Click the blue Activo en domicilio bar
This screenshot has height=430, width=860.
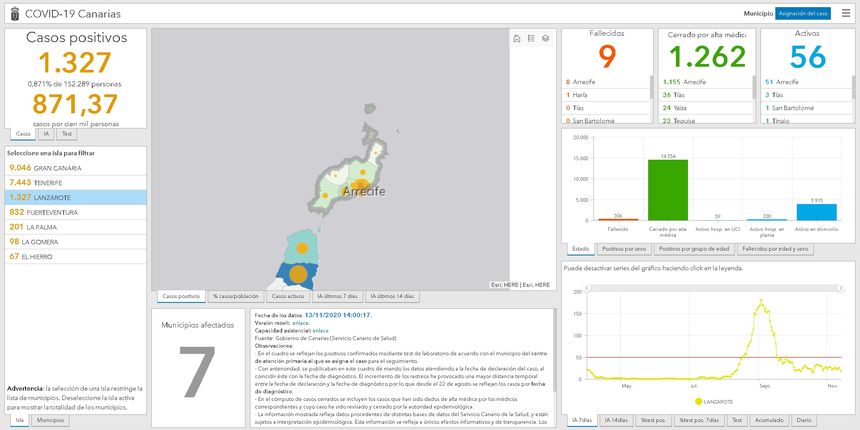817,212
